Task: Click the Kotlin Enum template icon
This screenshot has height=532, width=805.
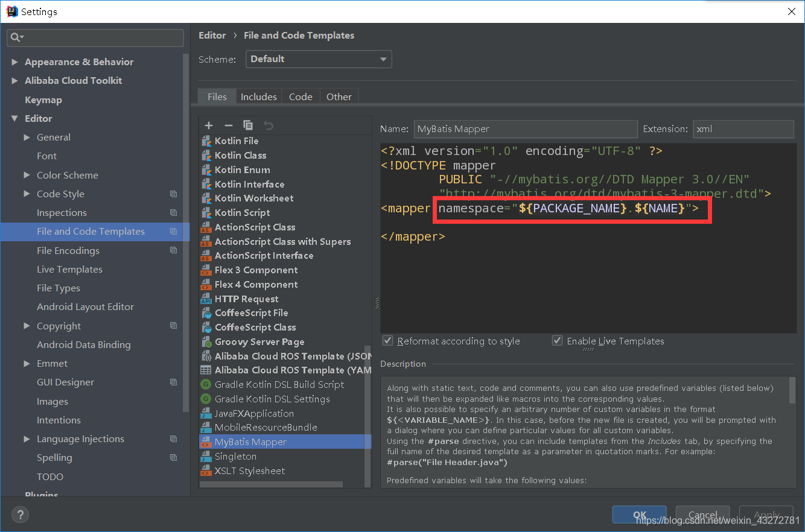Action: tap(206, 169)
